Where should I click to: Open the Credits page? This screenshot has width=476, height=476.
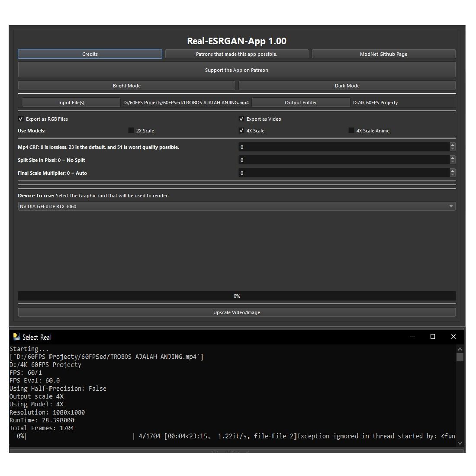click(90, 54)
